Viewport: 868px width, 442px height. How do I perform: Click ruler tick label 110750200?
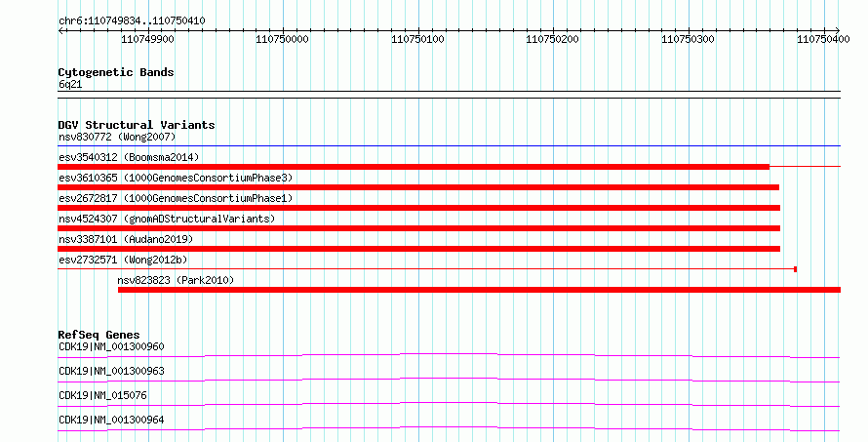pos(552,39)
